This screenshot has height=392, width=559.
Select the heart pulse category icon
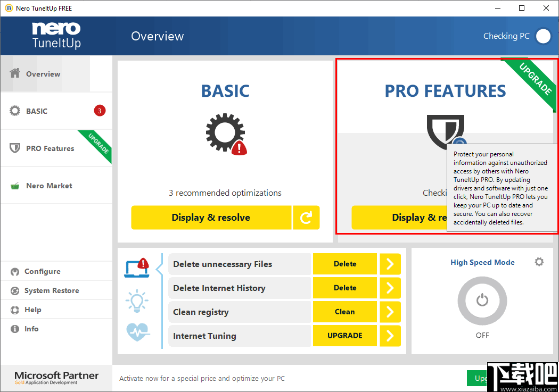tap(138, 332)
